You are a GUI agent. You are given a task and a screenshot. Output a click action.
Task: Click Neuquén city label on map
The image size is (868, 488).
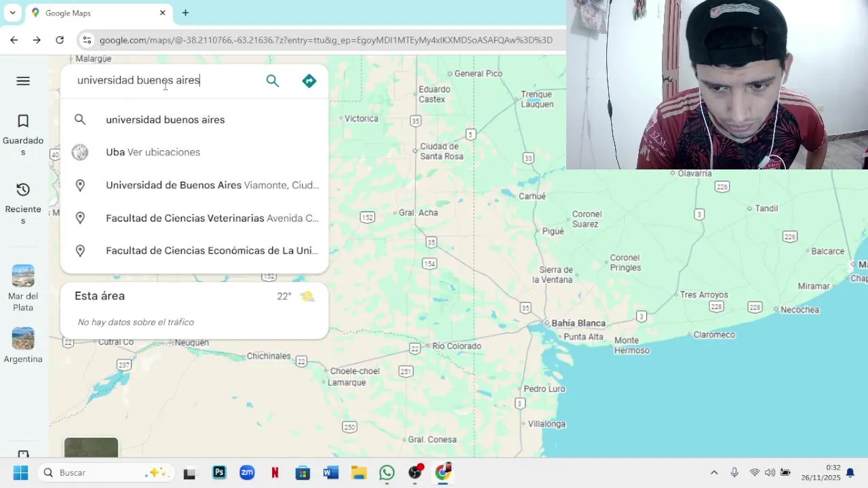(x=192, y=343)
